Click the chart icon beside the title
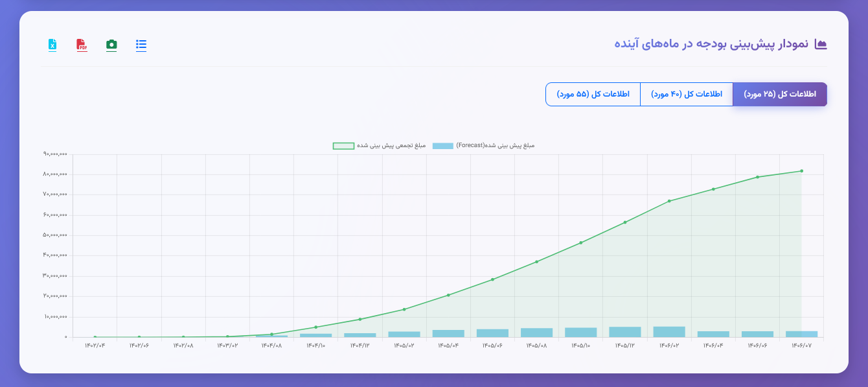The height and width of the screenshot is (387, 868). click(821, 44)
